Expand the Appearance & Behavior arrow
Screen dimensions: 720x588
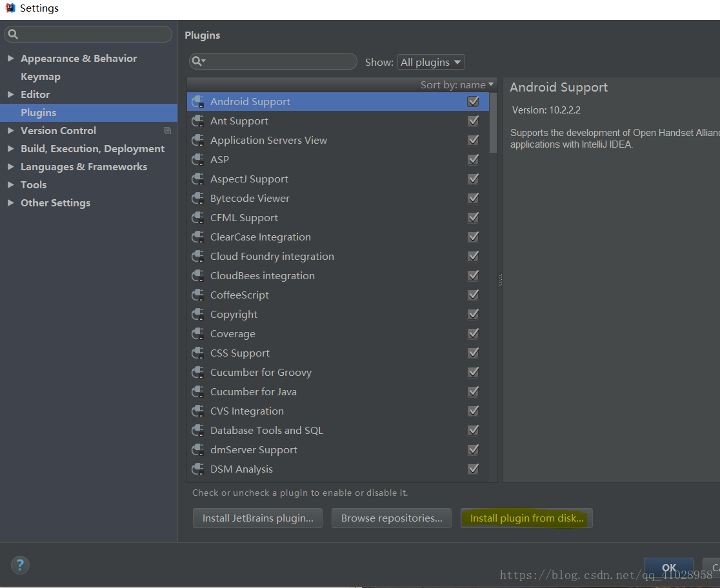pos(10,58)
